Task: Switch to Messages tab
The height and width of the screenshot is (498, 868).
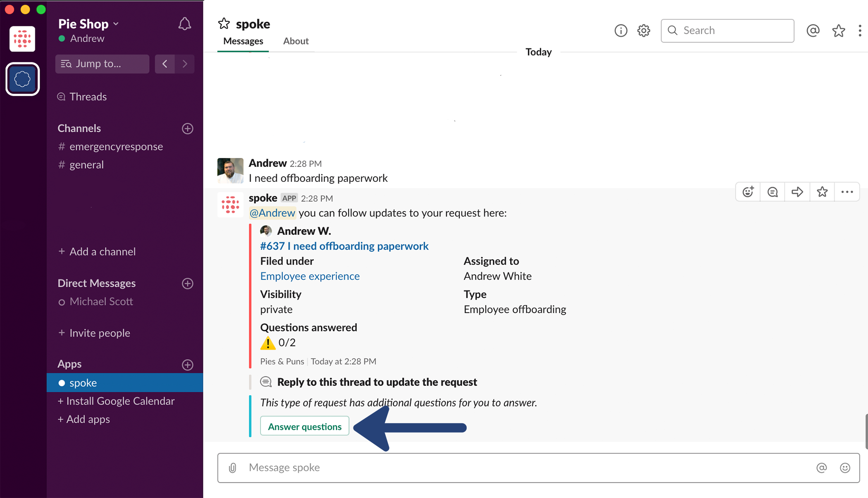Action: [243, 41]
